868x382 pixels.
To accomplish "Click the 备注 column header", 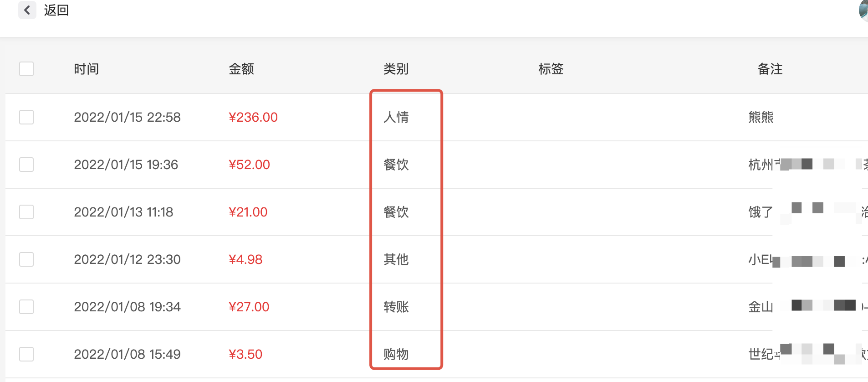I will tap(770, 69).
